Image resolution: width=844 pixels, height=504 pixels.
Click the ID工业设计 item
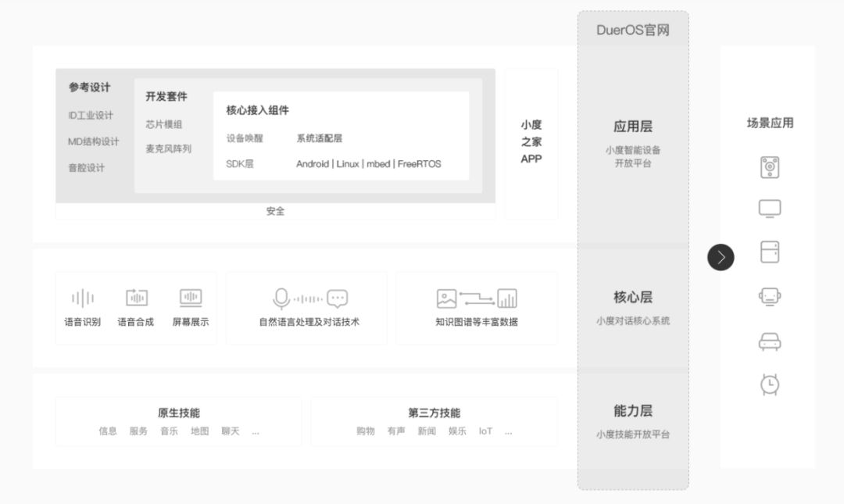[x=91, y=115]
